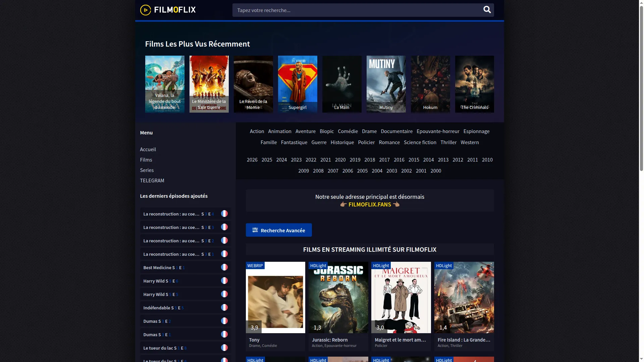Open Harry Wild episode E 5
Screen dimensions: 644x362
[x=185, y=294]
